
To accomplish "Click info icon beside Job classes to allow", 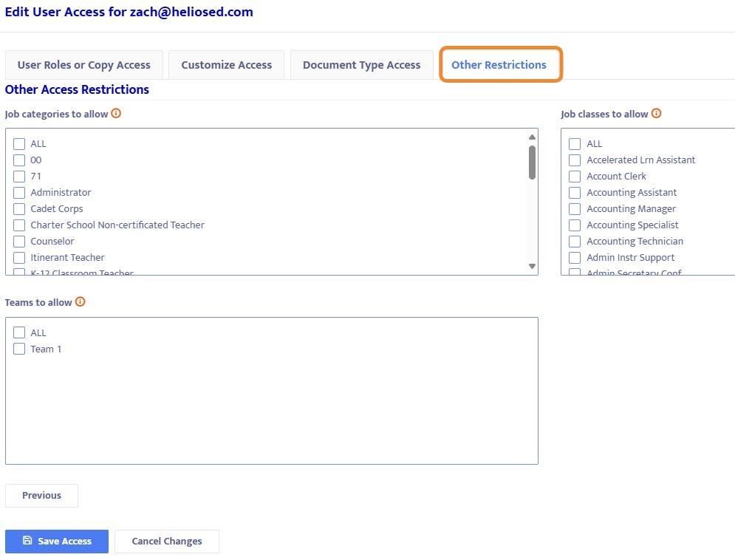I will point(656,114).
